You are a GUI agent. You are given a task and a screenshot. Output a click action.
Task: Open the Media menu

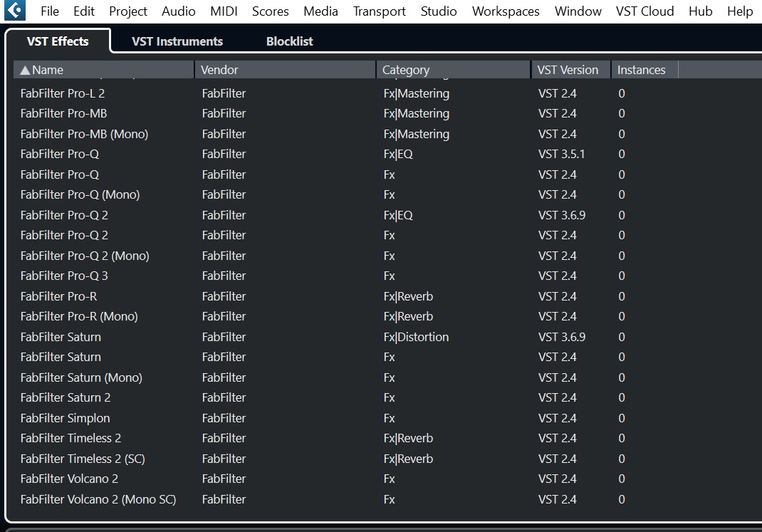coord(320,11)
